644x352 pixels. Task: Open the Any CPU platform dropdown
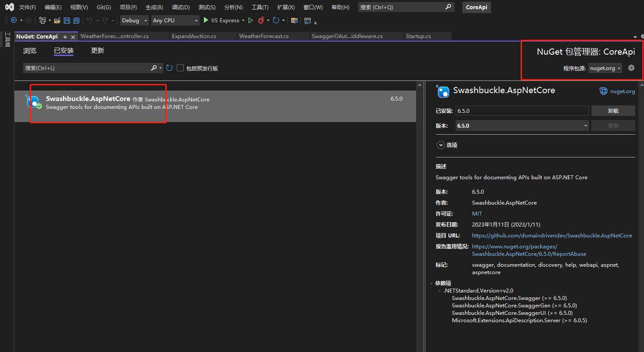click(x=175, y=20)
